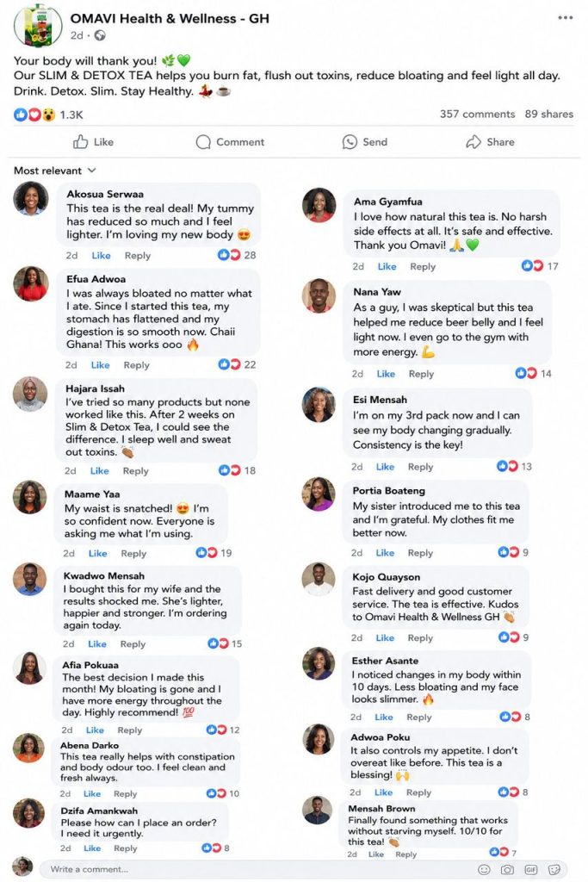Click the Comment speech bubble button
Viewport: 588px width, 882px height.
tap(230, 142)
